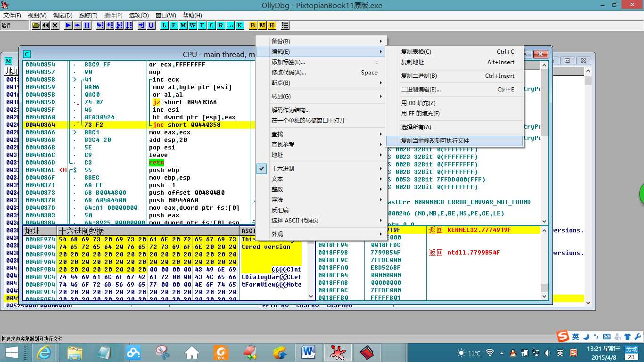Open the Windows W icon
Image resolution: width=644 pixels, height=362 pixels.
coord(193,25)
